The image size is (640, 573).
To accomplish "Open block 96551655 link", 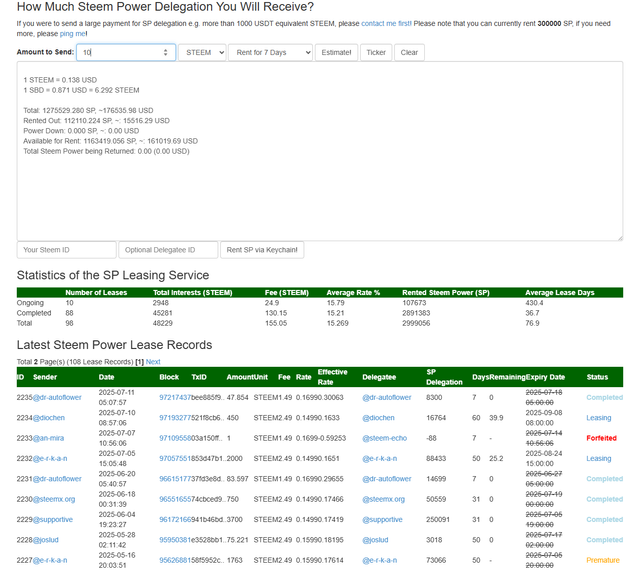I will [x=175, y=499].
